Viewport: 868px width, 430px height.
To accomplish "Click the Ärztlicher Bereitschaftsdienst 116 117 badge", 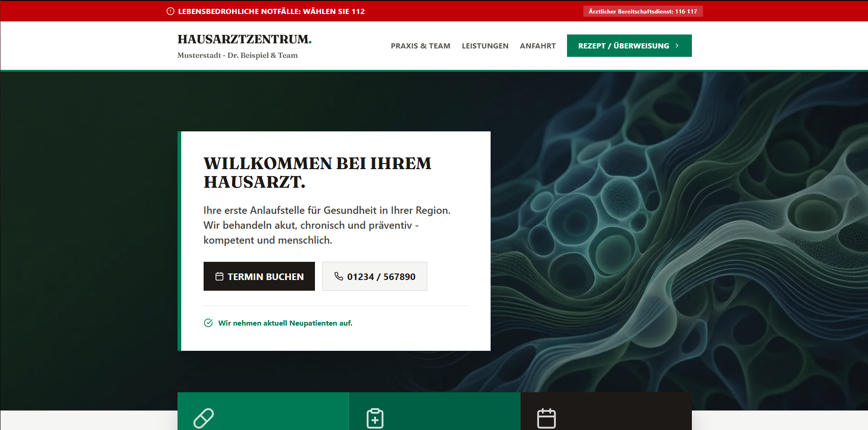I will tap(642, 11).
